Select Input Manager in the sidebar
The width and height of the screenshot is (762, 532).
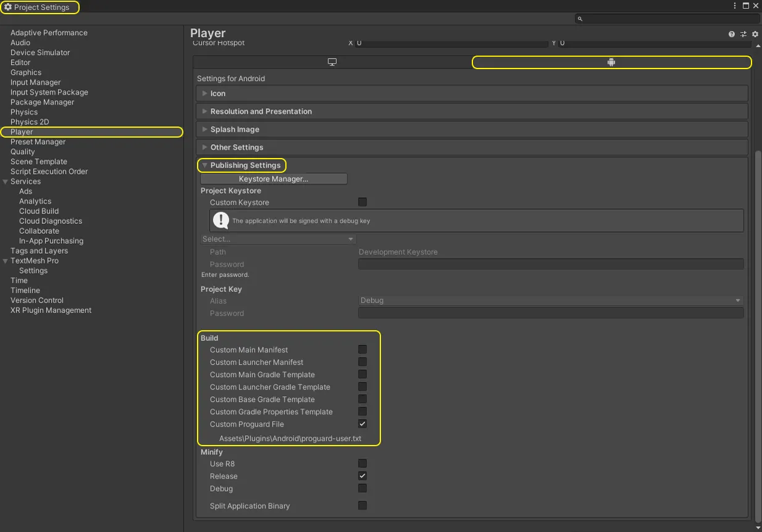tap(35, 82)
